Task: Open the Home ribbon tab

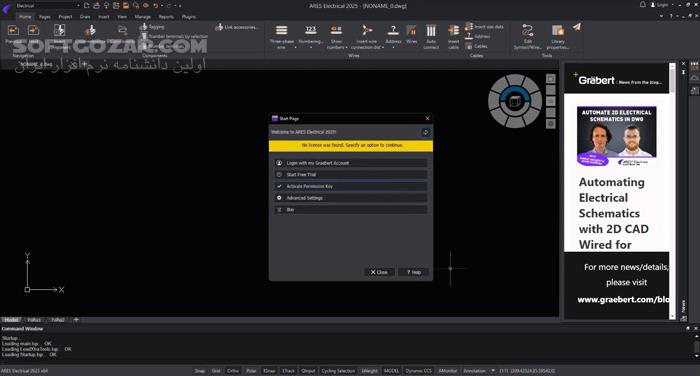Action: pyautogui.click(x=25, y=17)
